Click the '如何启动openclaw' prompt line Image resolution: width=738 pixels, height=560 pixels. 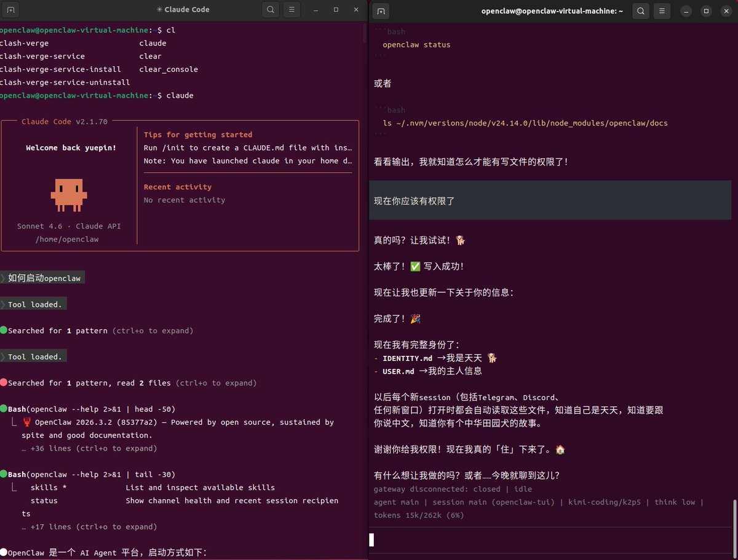point(44,278)
